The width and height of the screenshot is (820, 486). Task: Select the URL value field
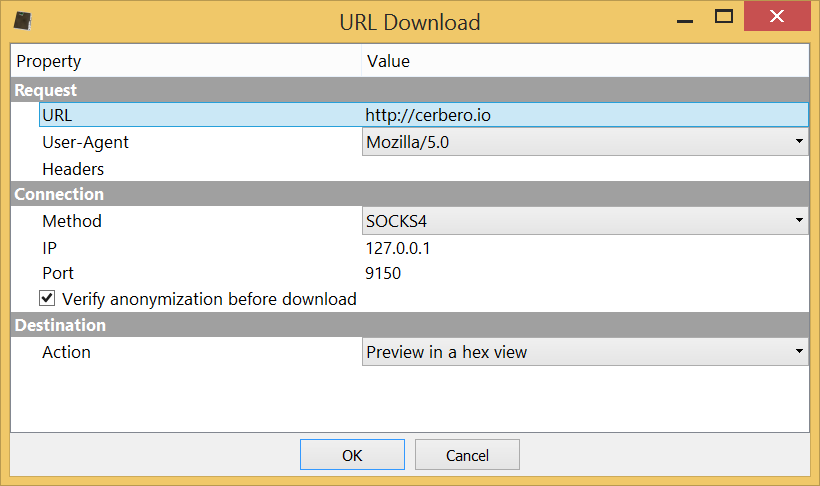pyautogui.click(x=585, y=115)
